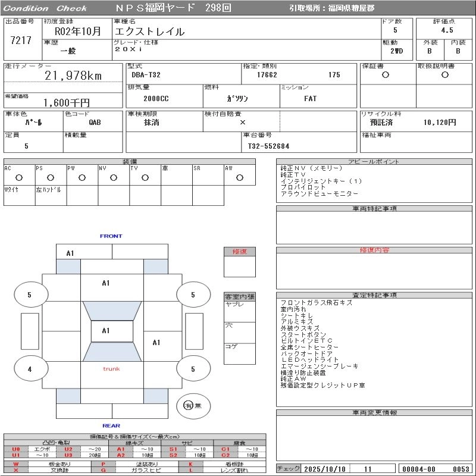
Task: Click the S1 legend code cell
Action: pyautogui.click(x=173, y=449)
